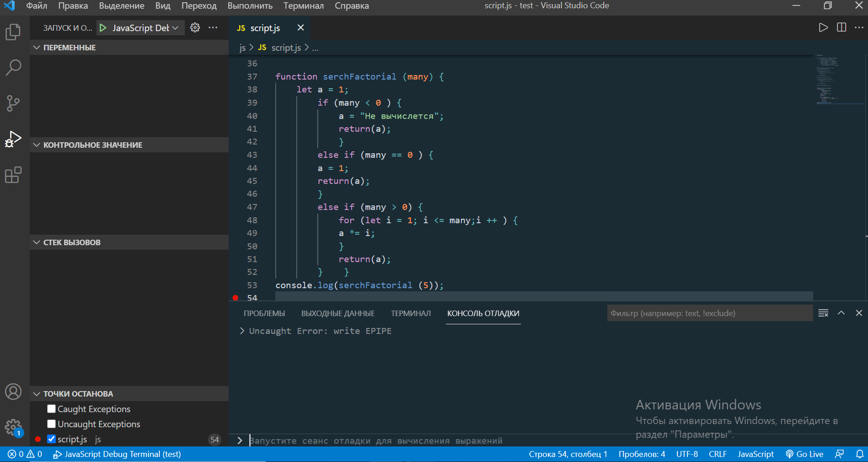
Task: Split the editor to the right
Action: (841, 27)
